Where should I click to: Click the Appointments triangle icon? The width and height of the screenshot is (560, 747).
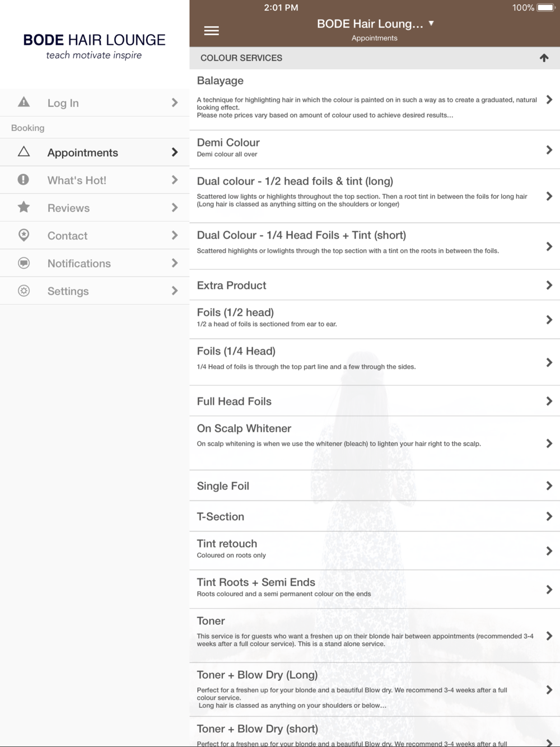(x=24, y=152)
